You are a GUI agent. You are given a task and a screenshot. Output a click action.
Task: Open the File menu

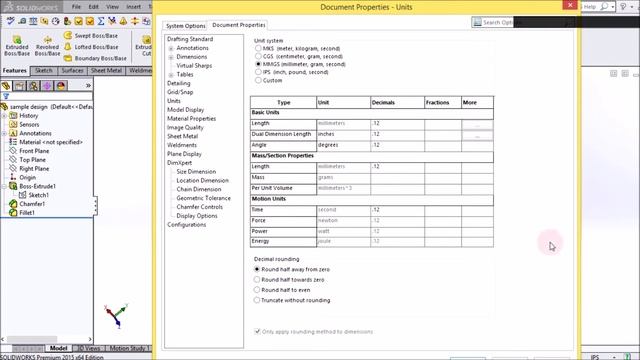(x=76, y=7)
